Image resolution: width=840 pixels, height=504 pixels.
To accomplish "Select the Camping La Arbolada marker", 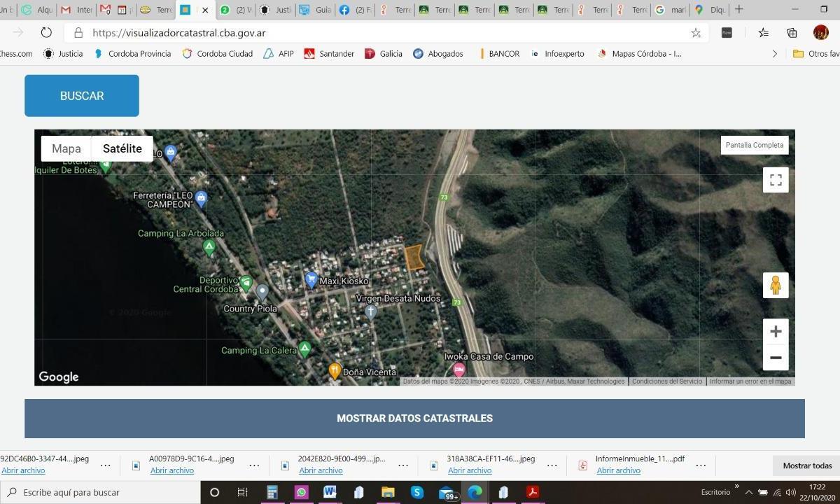I will pos(209,246).
